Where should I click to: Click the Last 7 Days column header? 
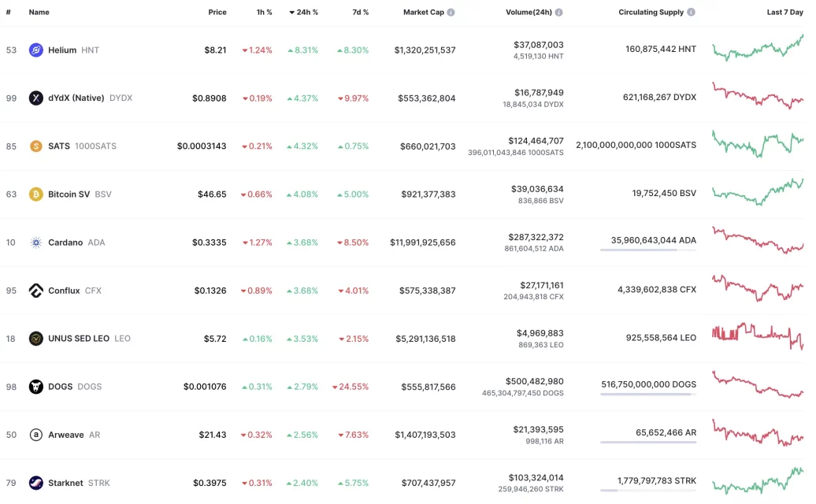784,12
